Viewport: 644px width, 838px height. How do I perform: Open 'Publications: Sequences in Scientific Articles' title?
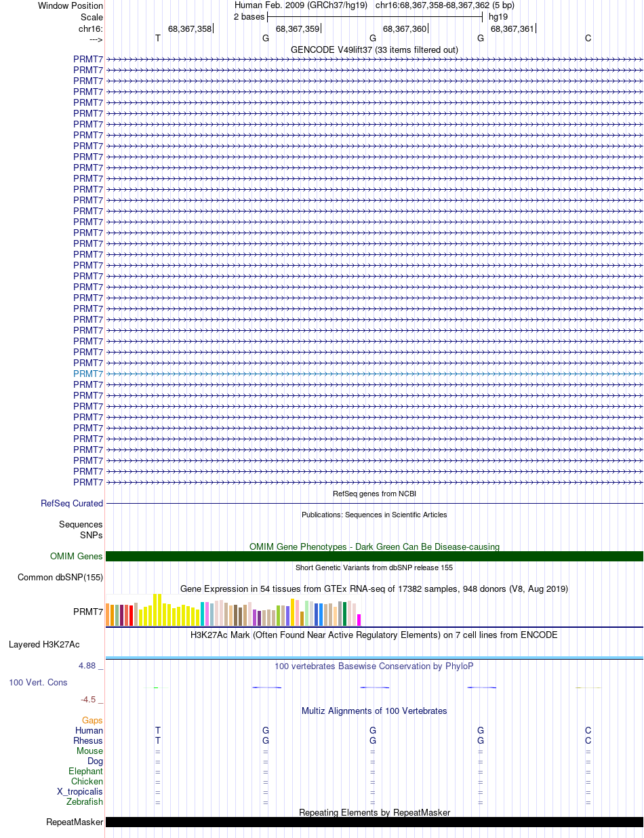click(374, 515)
